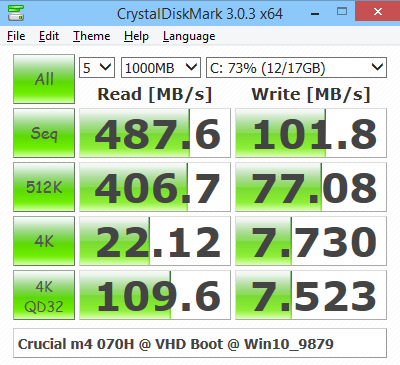Open the Language menu
This screenshot has width=400, height=365.
189,36
